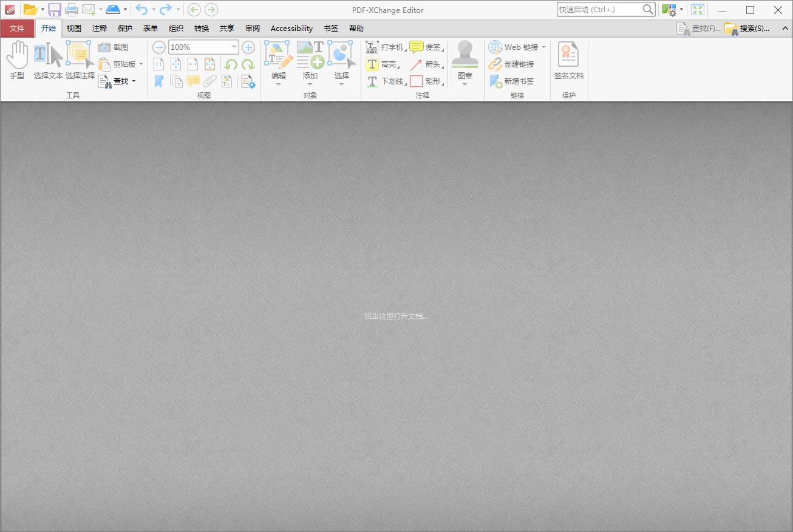
Task: Open the comments pane speech bubble icon
Action: point(193,81)
